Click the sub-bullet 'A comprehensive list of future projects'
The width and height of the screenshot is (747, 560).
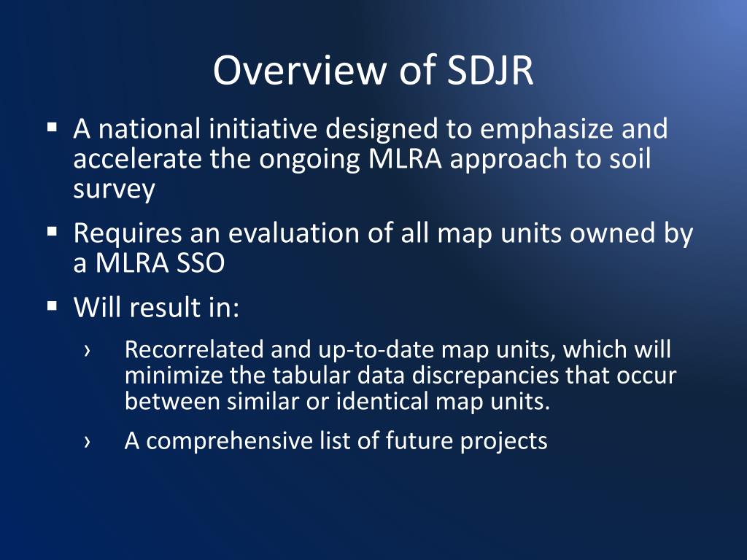(336, 441)
